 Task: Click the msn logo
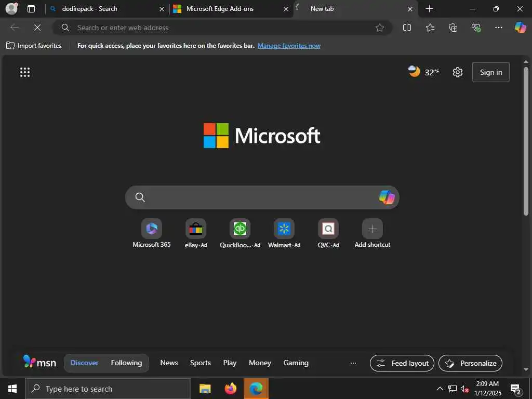click(x=39, y=362)
